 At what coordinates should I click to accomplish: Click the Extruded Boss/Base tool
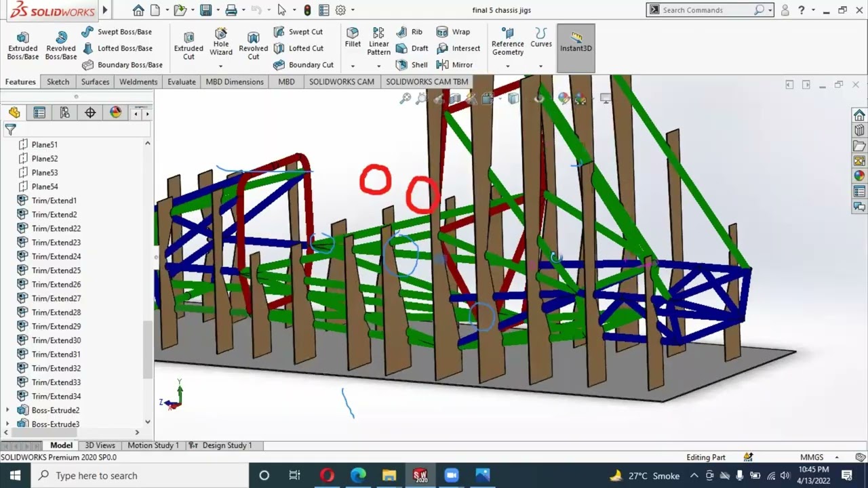22,46
